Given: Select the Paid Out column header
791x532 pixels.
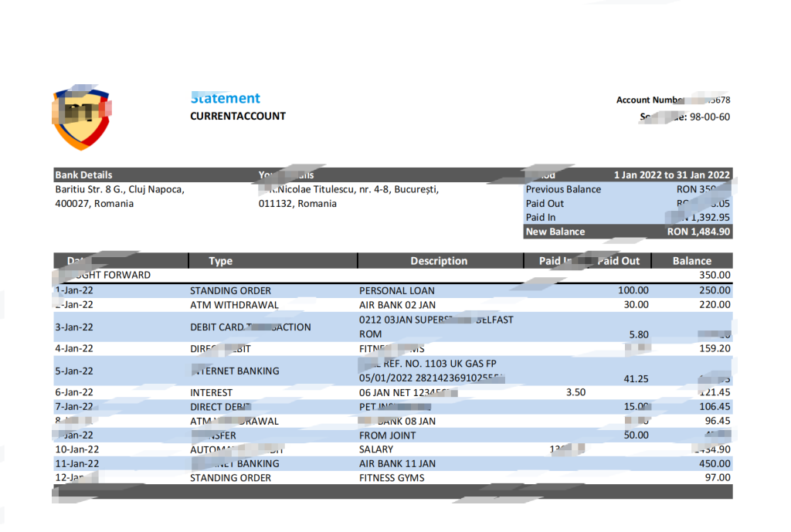Looking at the screenshot, I should (618, 260).
